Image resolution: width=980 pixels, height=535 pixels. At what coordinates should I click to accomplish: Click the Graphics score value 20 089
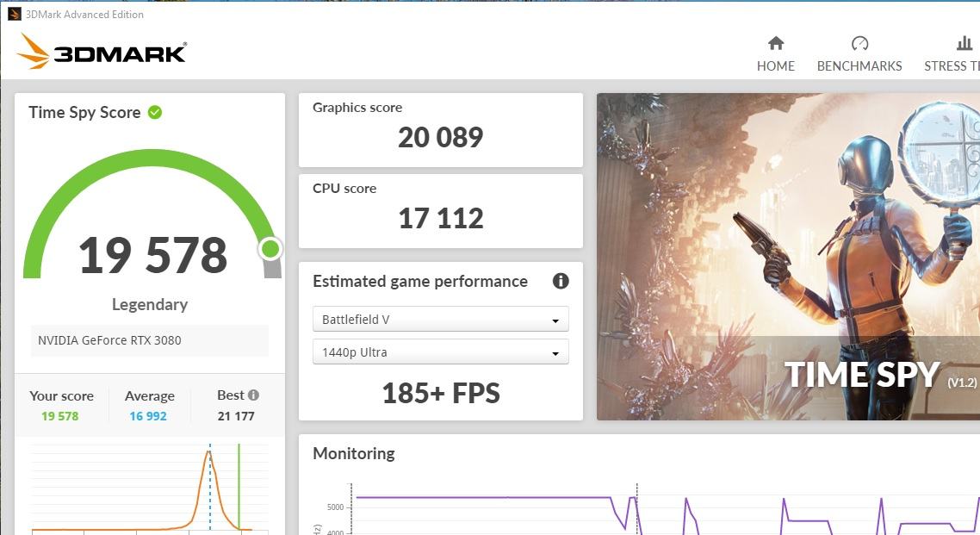[x=441, y=138]
